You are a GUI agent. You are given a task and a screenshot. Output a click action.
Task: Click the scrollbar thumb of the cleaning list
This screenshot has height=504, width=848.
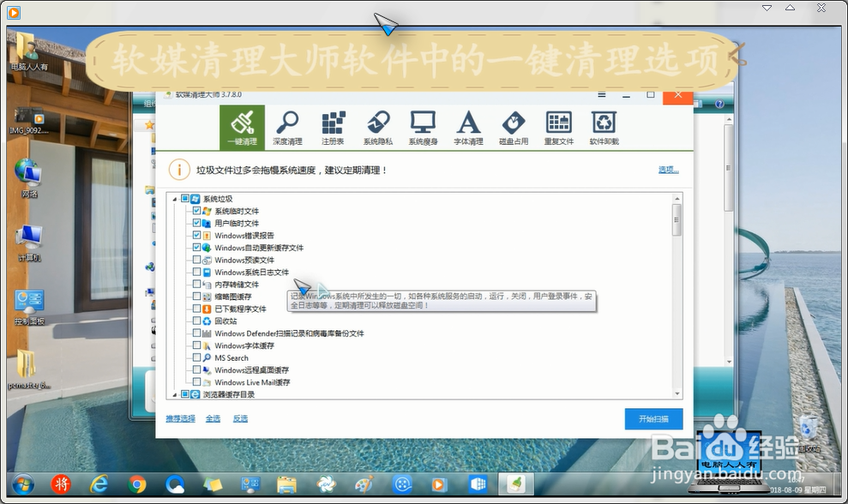(677, 220)
